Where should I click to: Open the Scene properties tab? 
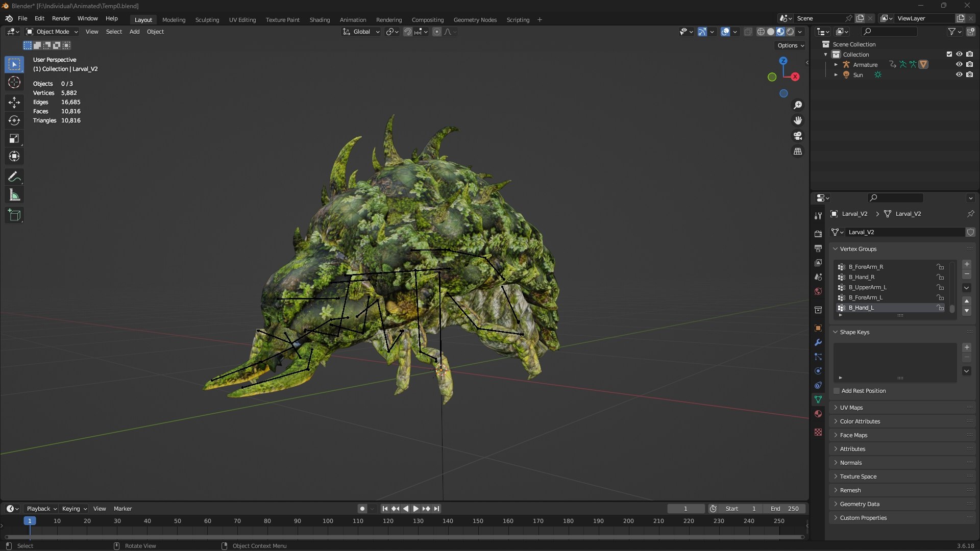818,277
